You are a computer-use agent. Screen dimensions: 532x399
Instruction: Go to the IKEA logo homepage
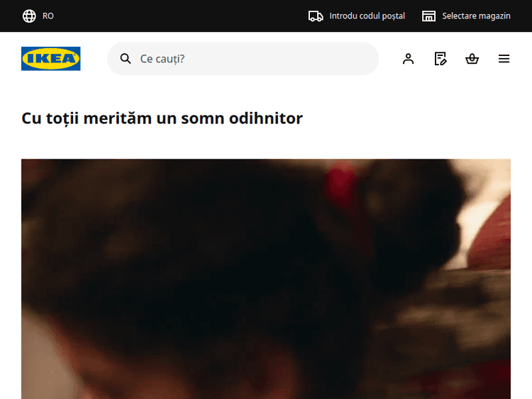tap(51, 59)
